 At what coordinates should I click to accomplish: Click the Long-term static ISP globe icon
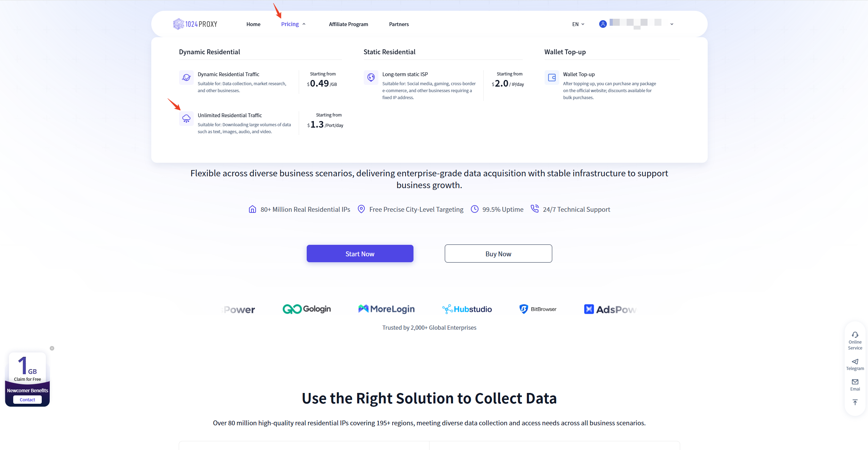371,77
